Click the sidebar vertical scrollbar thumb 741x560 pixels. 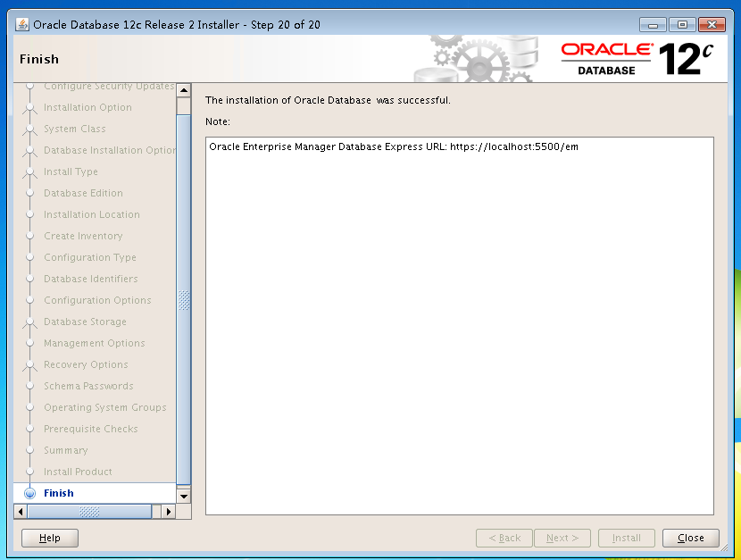pos(183,299)
